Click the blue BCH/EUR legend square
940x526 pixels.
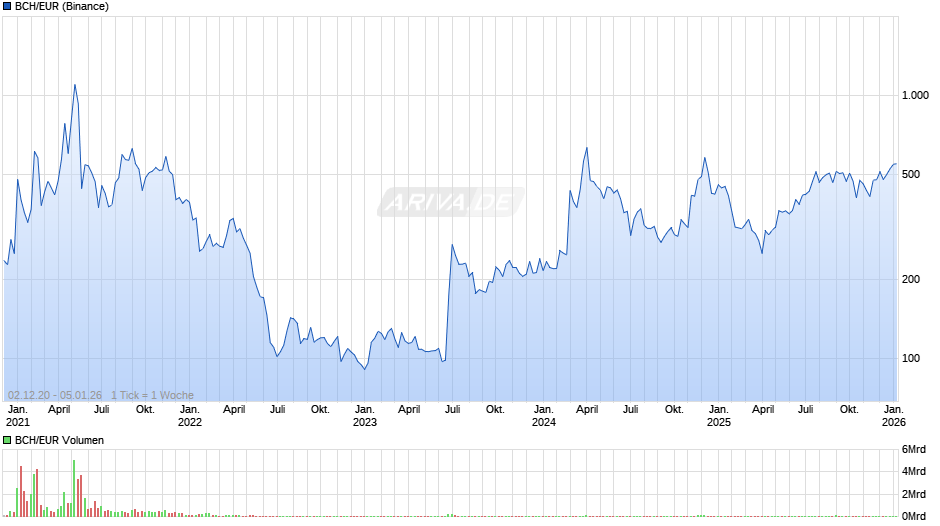click(7, 7)
